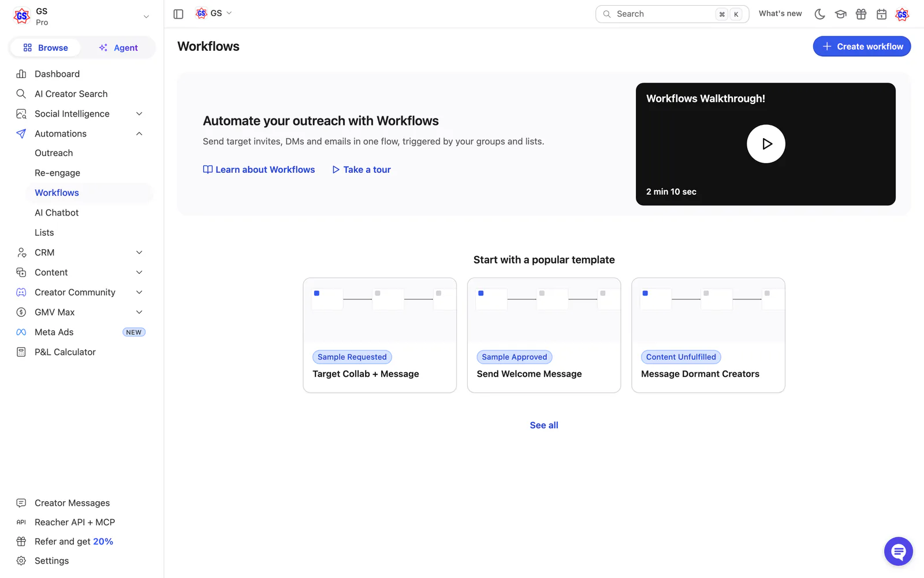924x578 pixels.
Task: Switch to dark mode moon icon
Action: [819, 14]
